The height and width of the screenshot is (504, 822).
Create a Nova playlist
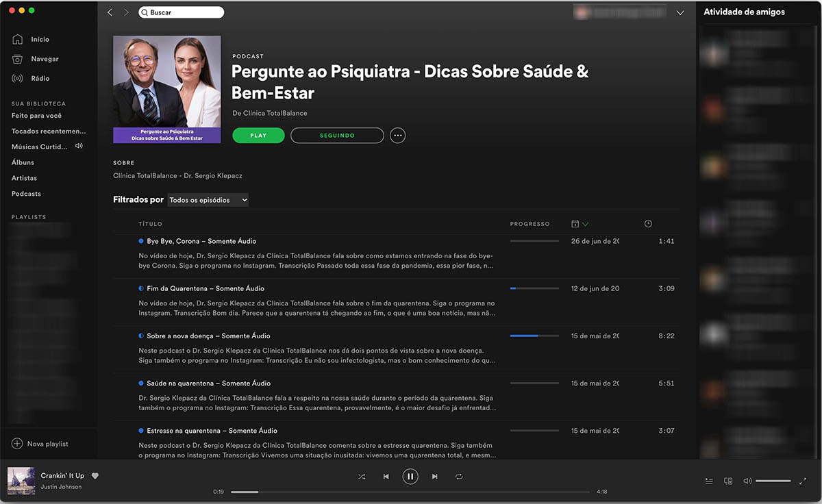click(x=47, y=444)
